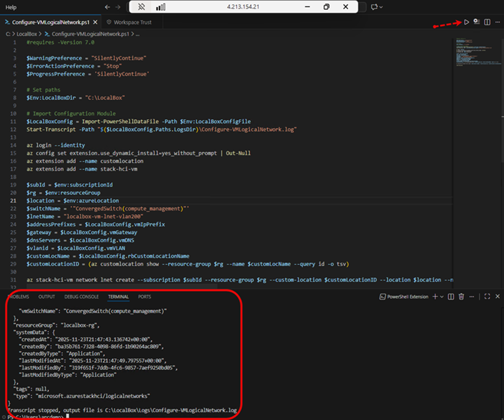This screenshot has width=504, height=420.
Task: Click the 'Start-Transcript' line in the editor
Action: click(161, 130)
